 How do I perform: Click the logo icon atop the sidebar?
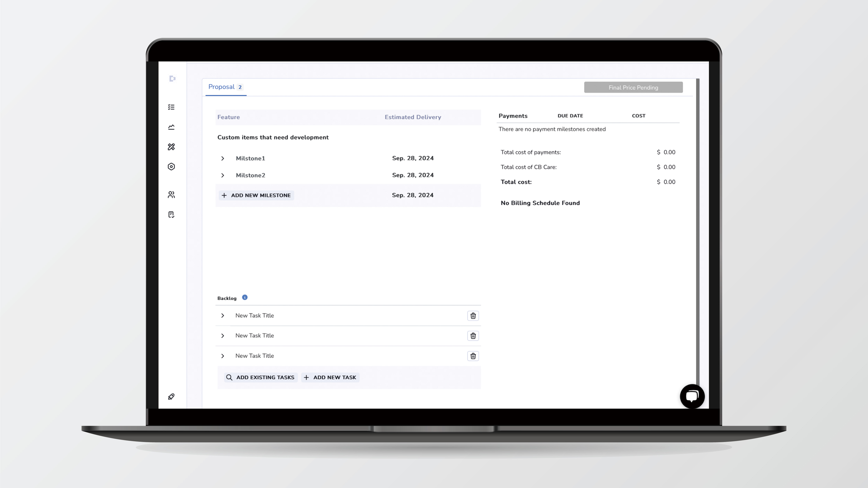pyautogui.click(x=172, y=79)
